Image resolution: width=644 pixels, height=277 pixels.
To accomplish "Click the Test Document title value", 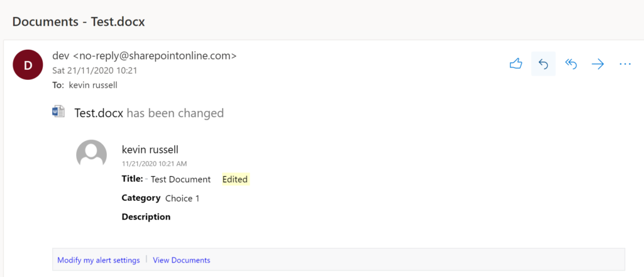I will click(x=180, y=179).
